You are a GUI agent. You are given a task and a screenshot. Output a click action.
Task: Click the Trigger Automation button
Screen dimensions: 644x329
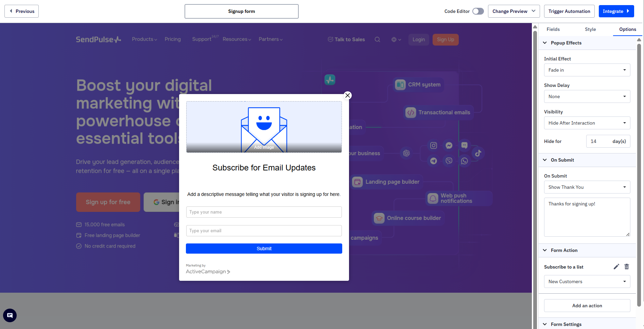point(569,11)
